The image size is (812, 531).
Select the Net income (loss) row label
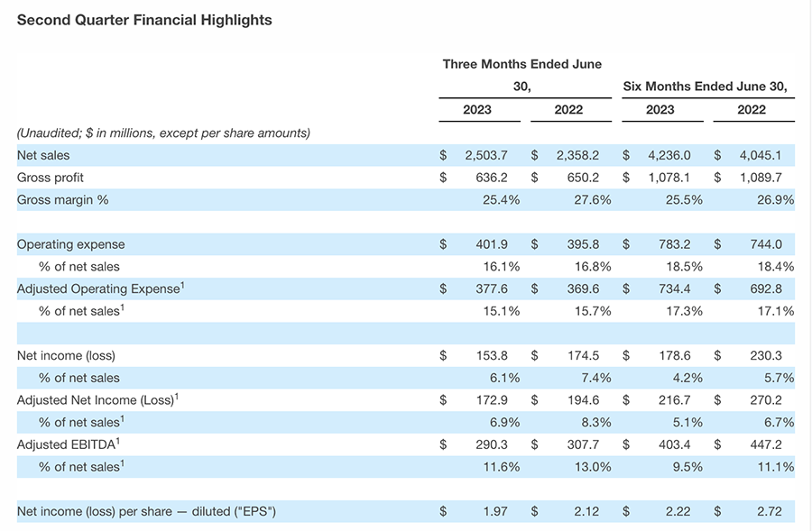tap(66, 355)
